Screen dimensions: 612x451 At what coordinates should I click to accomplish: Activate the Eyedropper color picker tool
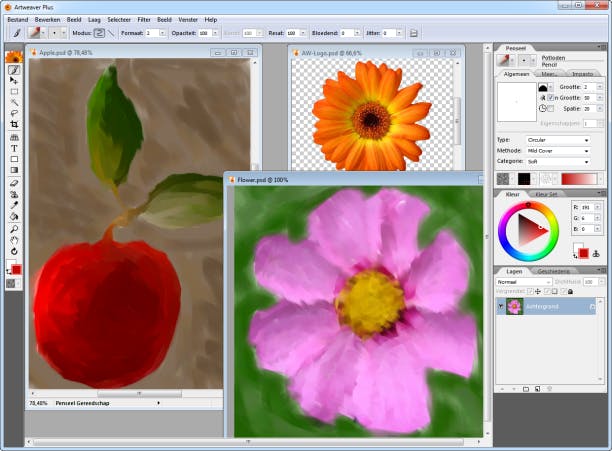pyautogui.click(x=14, y=204)
